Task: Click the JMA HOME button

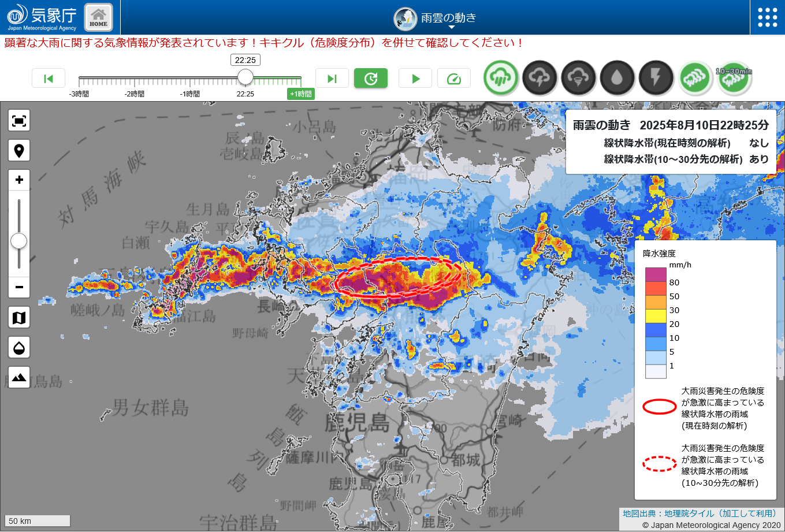Action: click(x=98, y=17)
